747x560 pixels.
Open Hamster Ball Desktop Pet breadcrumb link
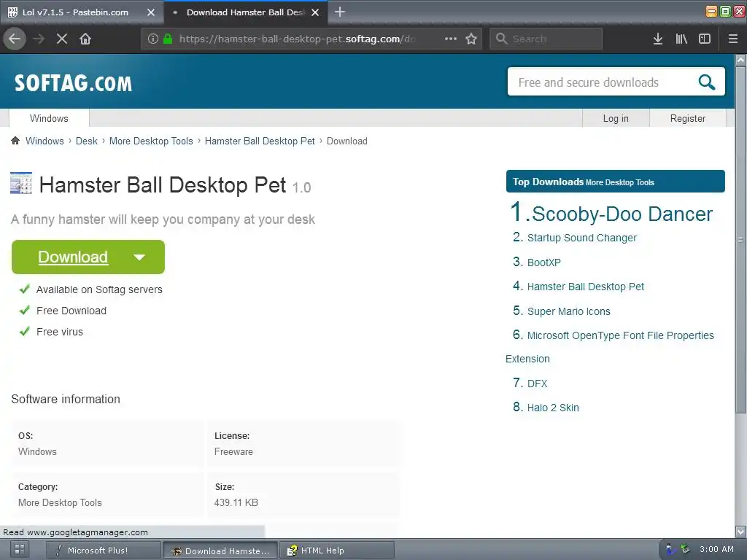click(260, 141)
